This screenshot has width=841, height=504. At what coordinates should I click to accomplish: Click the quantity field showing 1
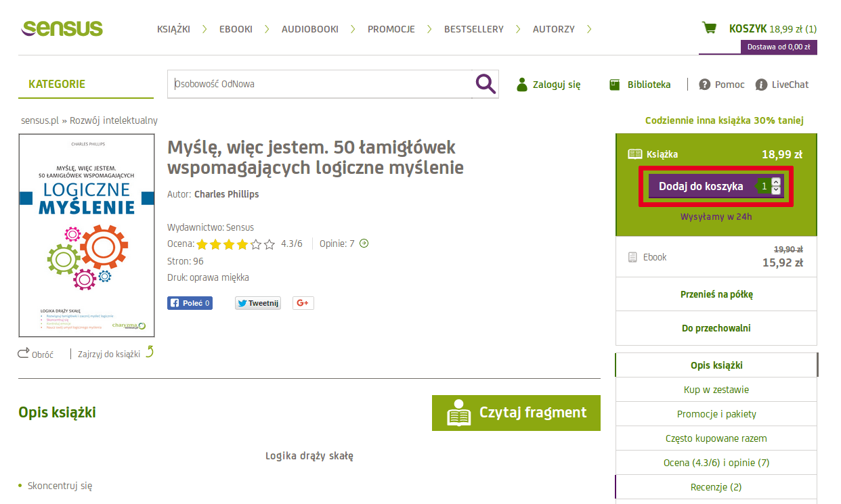pos(764,186)
